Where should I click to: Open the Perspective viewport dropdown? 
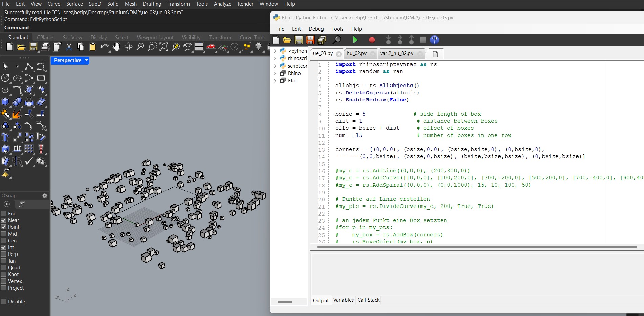[87, 60]
